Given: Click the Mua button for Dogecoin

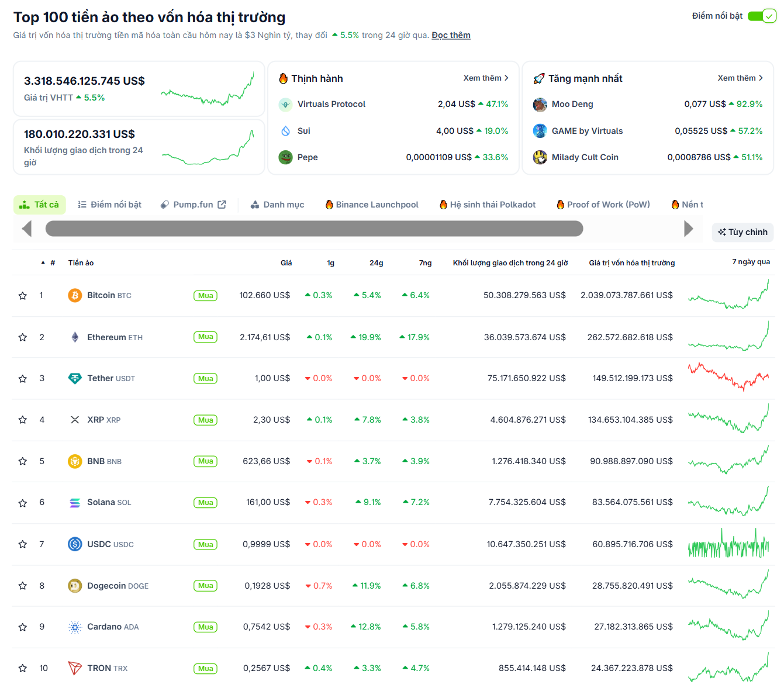Looking at the screenshot, I should tap(205, 586).
